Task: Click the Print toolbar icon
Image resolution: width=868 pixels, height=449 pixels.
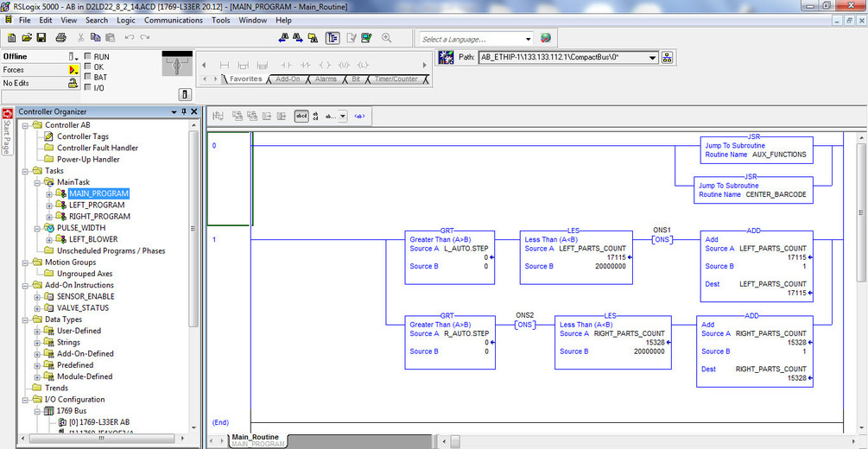Action: (x=61, y=38)
